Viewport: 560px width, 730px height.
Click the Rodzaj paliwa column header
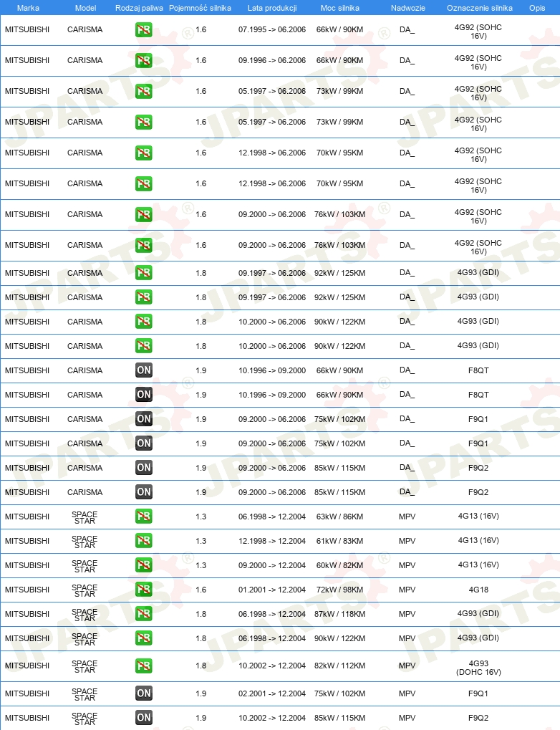[139, 8]
